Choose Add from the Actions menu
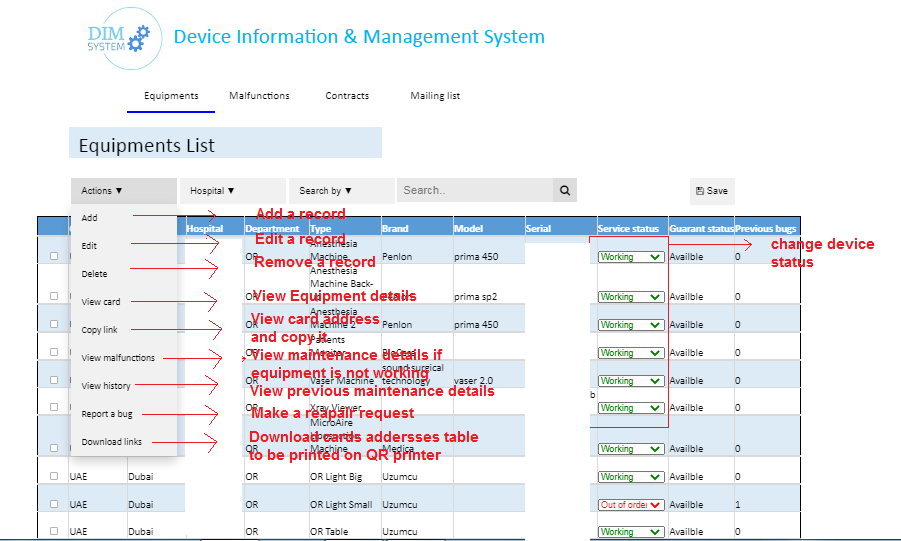This screenshot has width=901, height=541. pos(90,217)
